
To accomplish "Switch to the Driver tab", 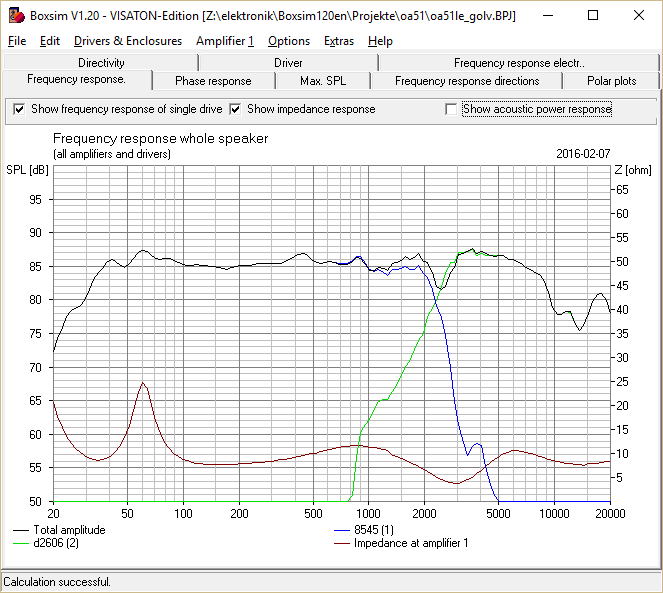I will click(x=288, y=63).
